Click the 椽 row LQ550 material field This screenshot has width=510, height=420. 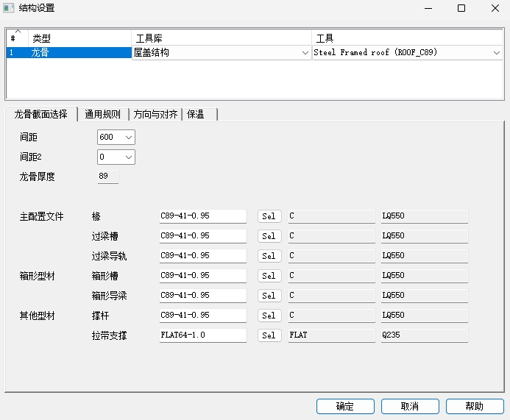coord(425,216)
